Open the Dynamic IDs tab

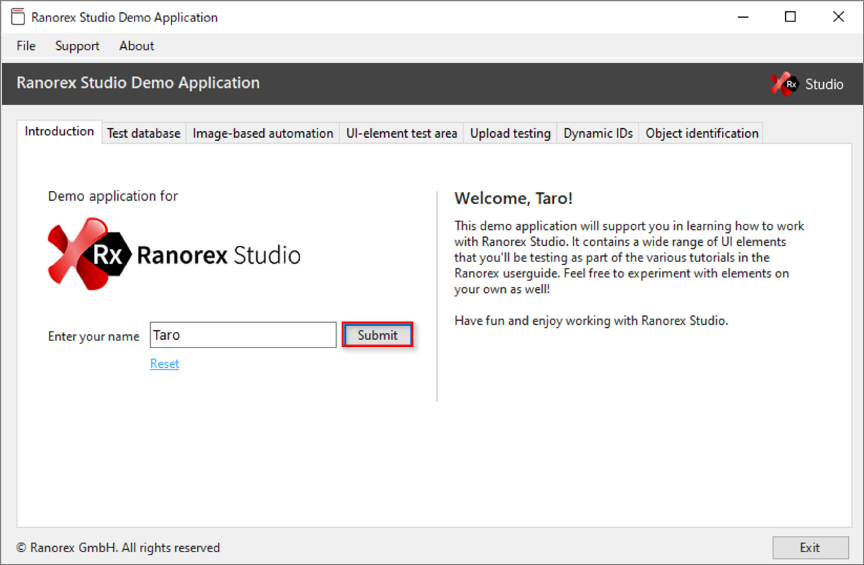[598, 133]
